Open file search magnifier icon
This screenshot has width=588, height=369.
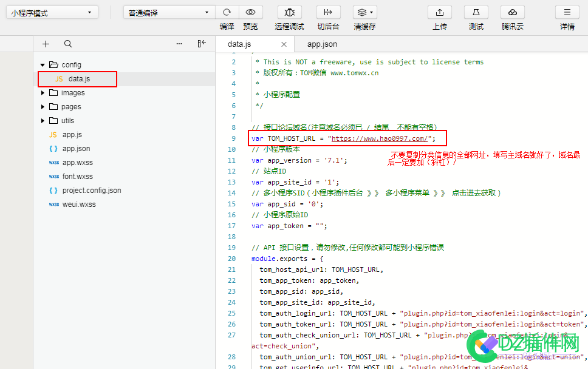point(68,44)
